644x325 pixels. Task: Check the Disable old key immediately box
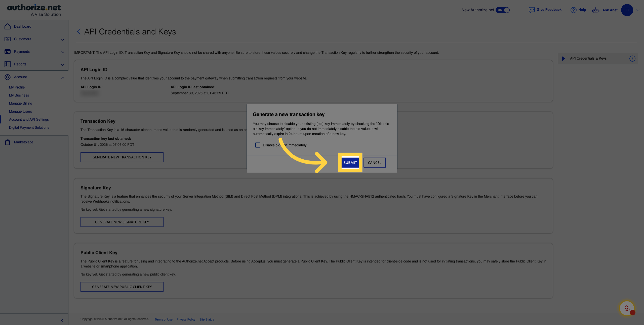pos(258,145)
